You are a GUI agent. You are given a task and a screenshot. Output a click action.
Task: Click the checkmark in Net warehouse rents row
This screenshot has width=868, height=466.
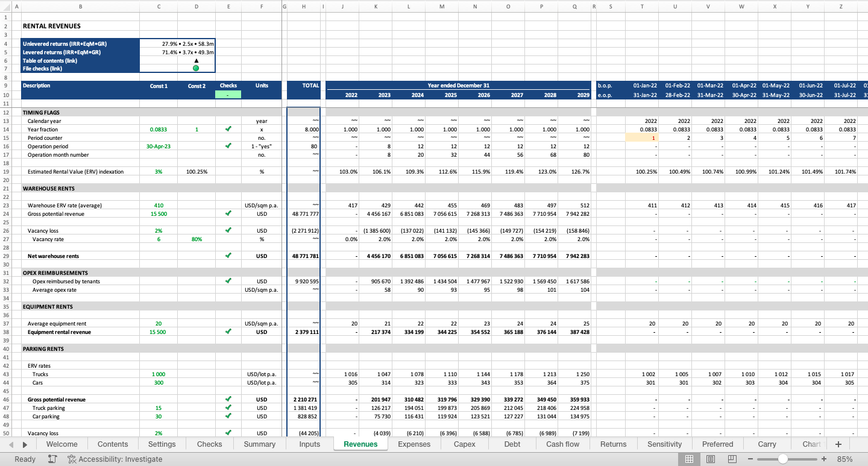pos(228,256)
